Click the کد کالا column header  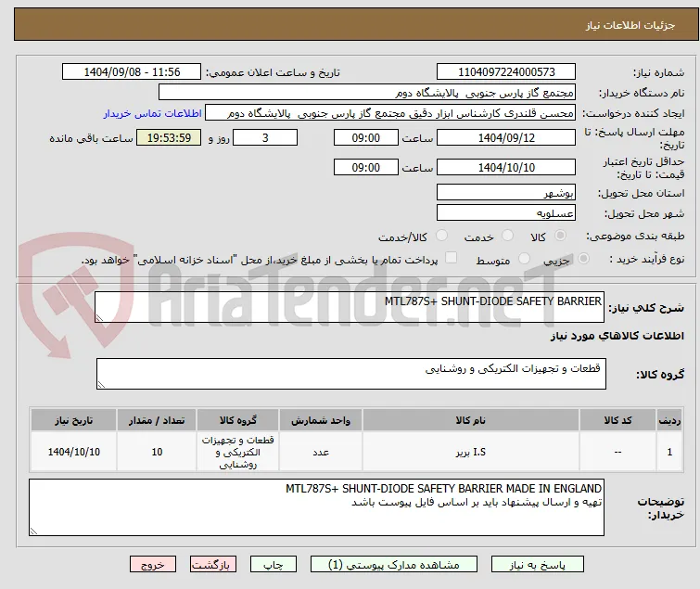click(x=617, y=420)
